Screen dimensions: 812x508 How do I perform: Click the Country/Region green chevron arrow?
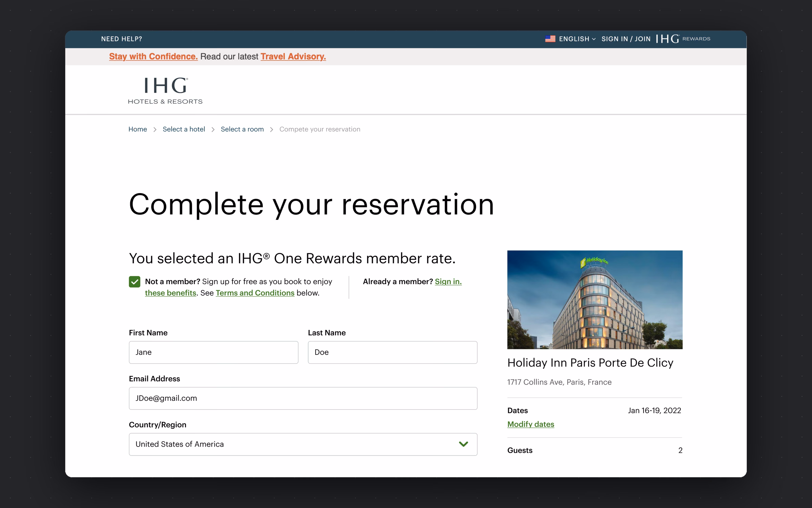[x=464, y=444]
